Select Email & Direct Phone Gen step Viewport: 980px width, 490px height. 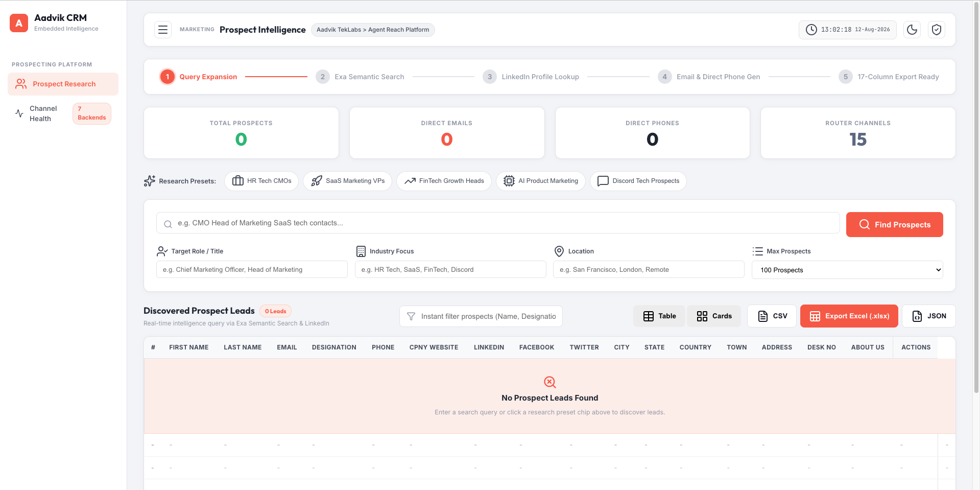point(709,77)
